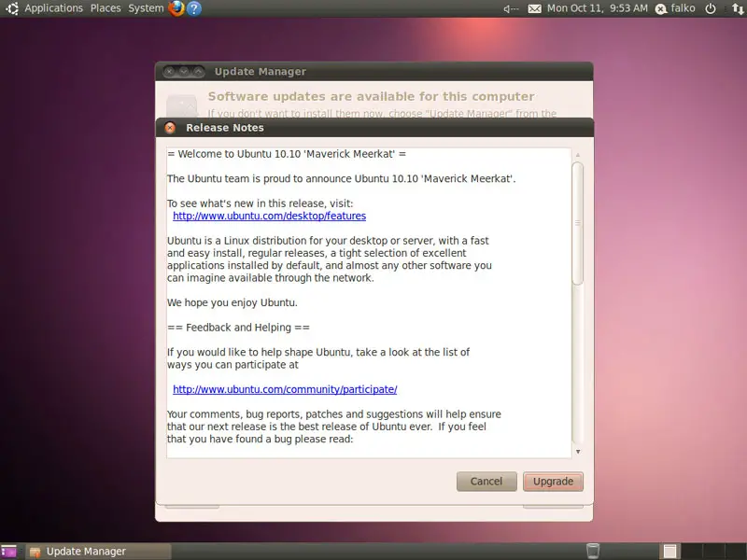Click 'can imagine available through the network.' line
The height and width of the screenshot is (560, 747).
click(271, 277)
